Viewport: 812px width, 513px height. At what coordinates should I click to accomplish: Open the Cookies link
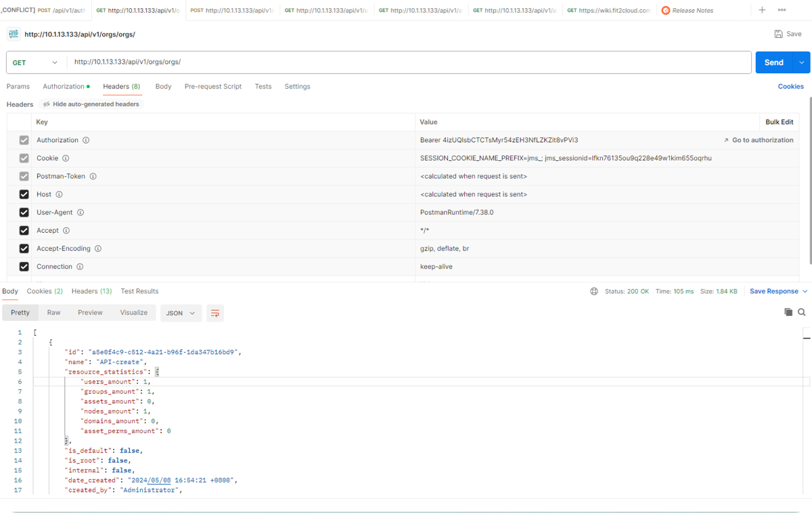click(791, 87)
